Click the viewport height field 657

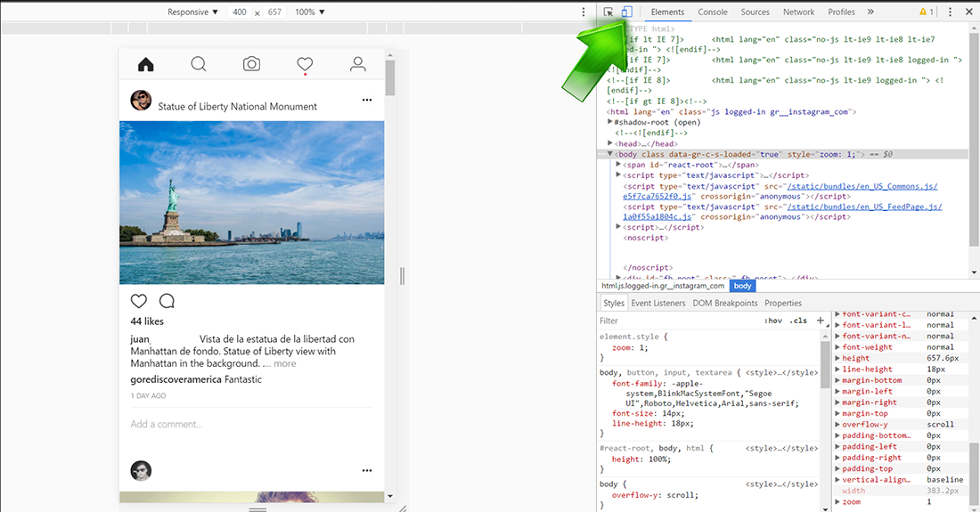[x=274, y=12]
